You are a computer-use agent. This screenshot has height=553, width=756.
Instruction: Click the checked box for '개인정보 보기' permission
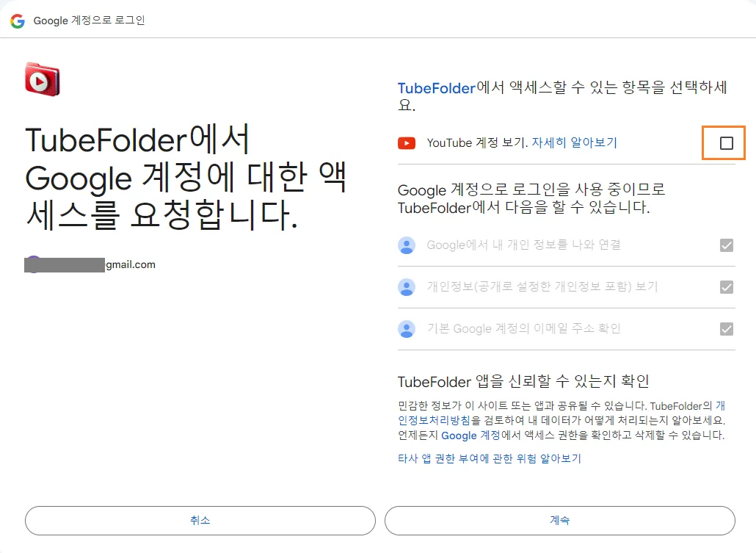pos(726,287)
